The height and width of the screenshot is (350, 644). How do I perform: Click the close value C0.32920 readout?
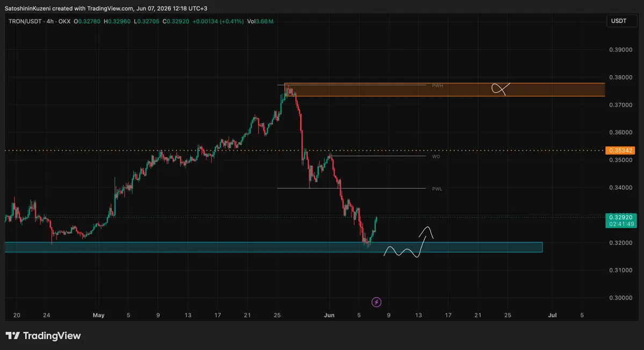(x=176, y=22)
